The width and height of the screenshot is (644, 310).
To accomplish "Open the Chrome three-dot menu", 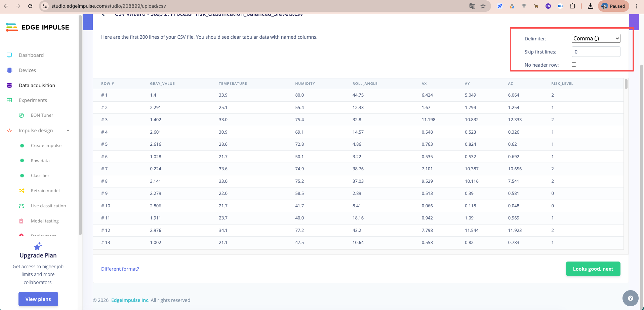I will click(637, 6).
